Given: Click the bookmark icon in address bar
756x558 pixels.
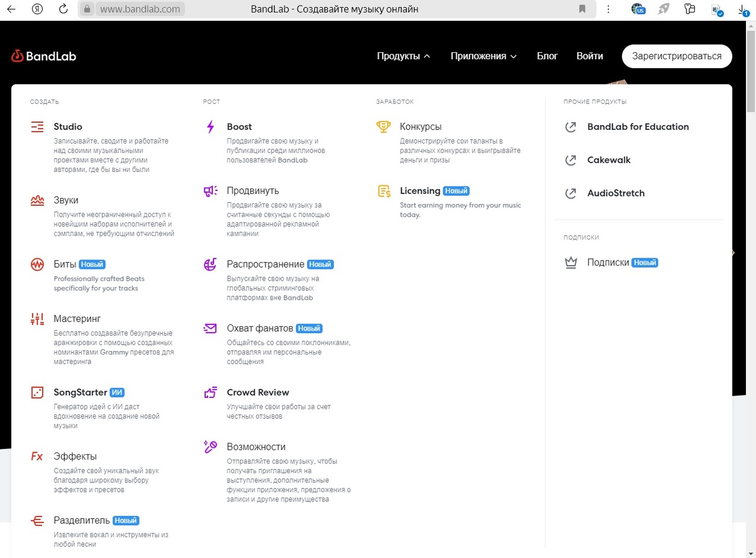Looking at the screenshot, I should click(x=582, y=9).
